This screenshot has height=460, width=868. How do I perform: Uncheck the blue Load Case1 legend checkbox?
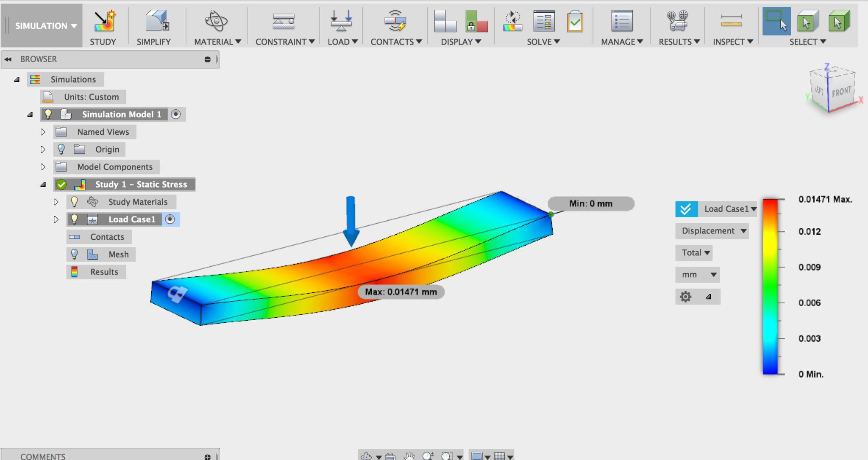[x=686, y=209]
